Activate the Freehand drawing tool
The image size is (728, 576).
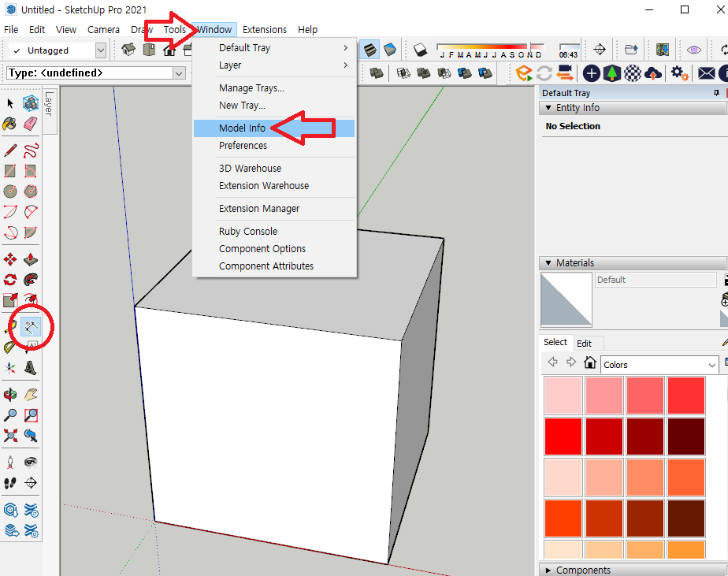pyautogui.click(x=31, y=151)
